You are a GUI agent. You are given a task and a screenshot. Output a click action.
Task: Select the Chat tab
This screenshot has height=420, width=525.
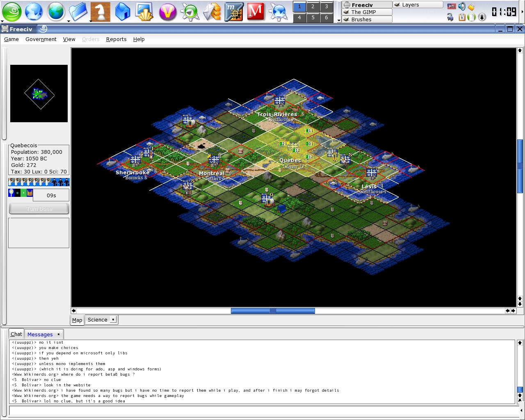[16, 334]
